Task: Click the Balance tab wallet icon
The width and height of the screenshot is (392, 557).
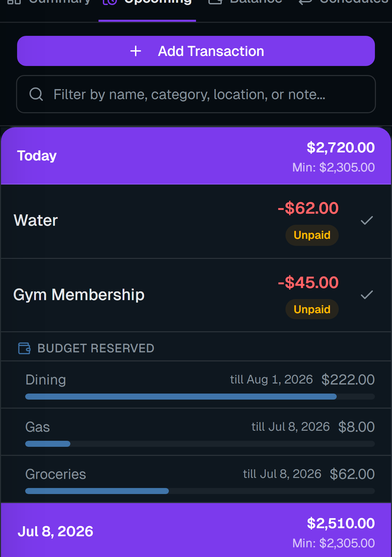Action: [x=215, y=2]
